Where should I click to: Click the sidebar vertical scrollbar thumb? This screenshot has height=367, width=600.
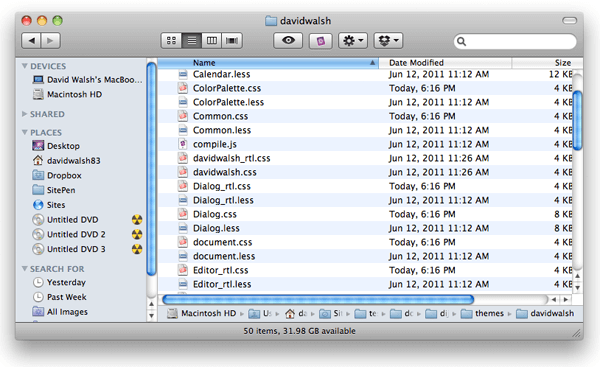152,169
